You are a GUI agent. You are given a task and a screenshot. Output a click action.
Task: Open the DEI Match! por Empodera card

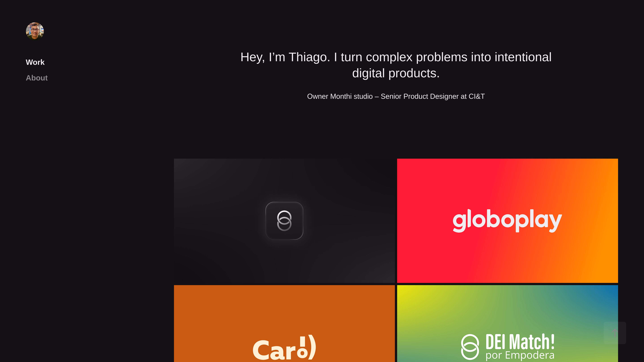pos(507,324)
